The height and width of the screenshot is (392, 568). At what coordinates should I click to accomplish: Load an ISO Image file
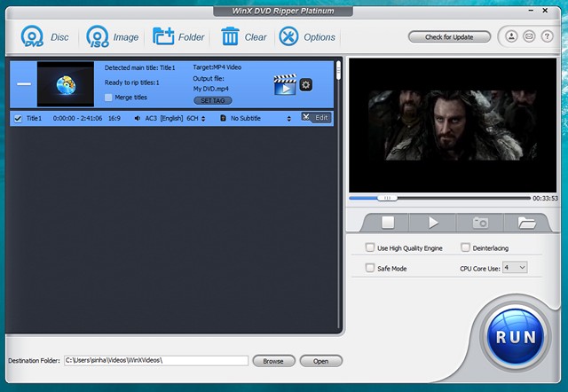113,36
